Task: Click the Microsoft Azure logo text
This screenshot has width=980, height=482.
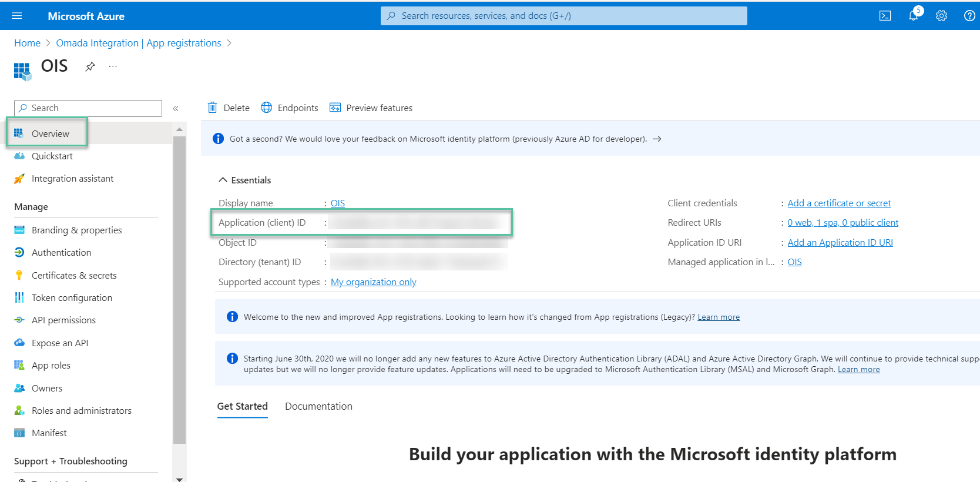Action: [x=86, y=16]
